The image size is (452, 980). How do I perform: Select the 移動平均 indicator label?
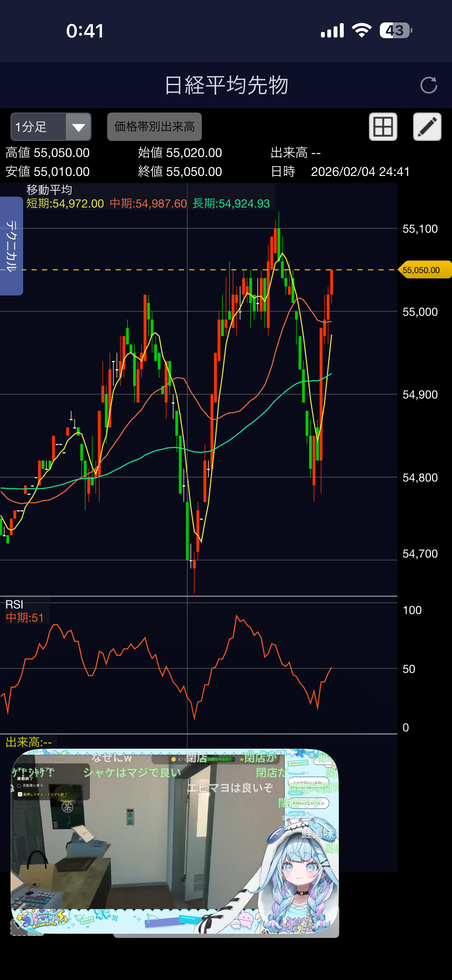49,190
